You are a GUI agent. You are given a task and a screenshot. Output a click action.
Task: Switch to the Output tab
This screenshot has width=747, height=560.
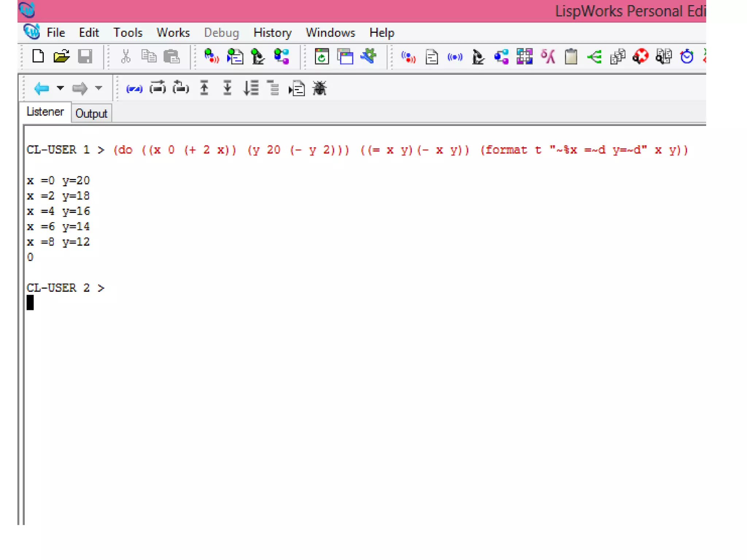coord(91,113)
